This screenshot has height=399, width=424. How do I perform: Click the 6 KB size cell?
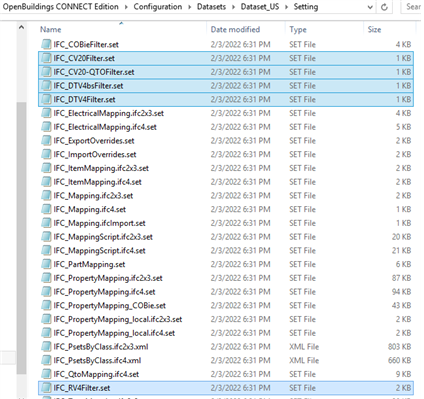click(404, 264)
